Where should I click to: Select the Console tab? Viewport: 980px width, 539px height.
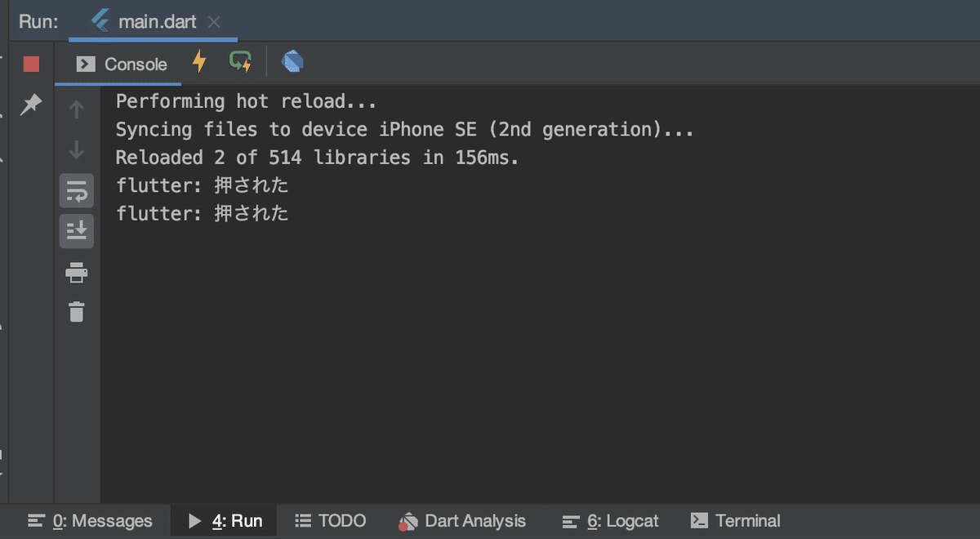coord(122,65)
